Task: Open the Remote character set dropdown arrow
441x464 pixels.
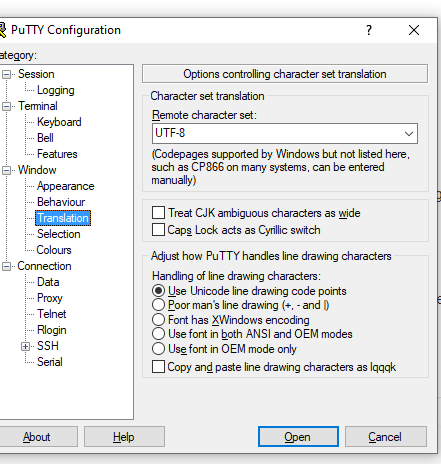Action: [x=409, y=134]
